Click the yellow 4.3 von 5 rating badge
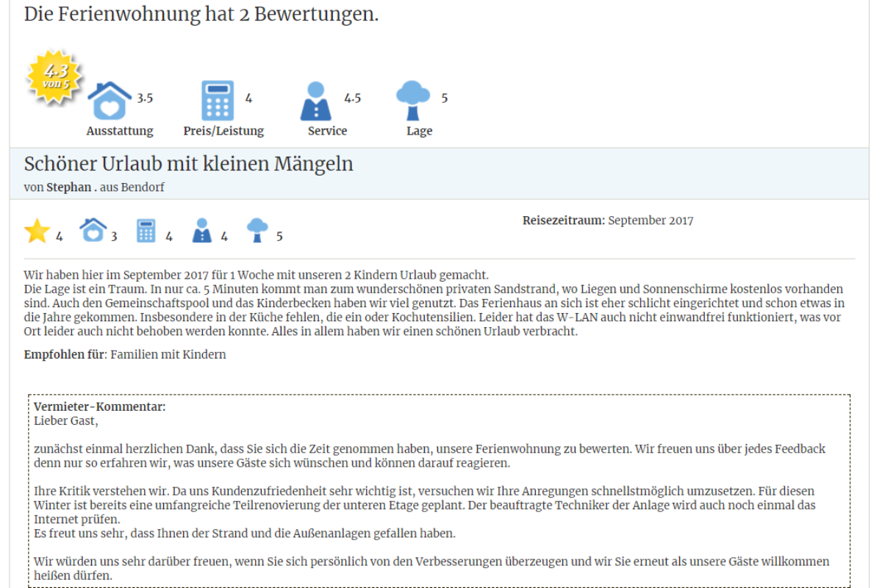This screenshot has height=588, width=882. [55, 77]
